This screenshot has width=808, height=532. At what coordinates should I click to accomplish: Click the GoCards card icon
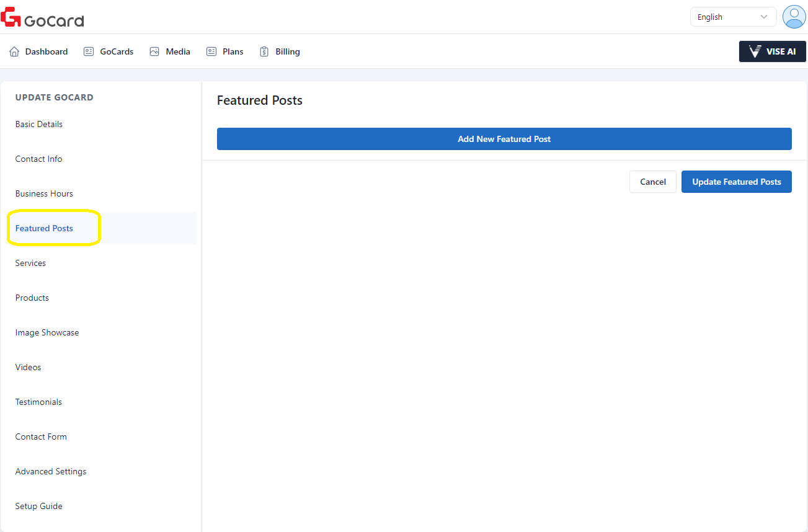[x=89, y=51]
